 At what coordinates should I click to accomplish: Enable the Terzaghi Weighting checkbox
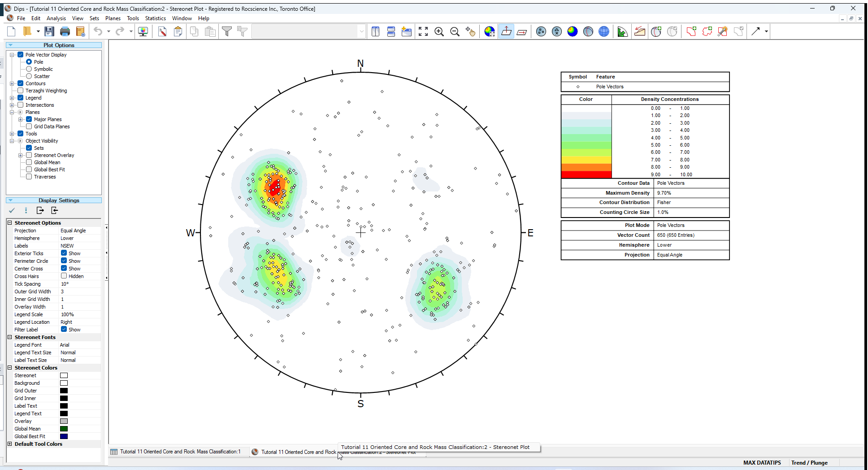[21, 91]
